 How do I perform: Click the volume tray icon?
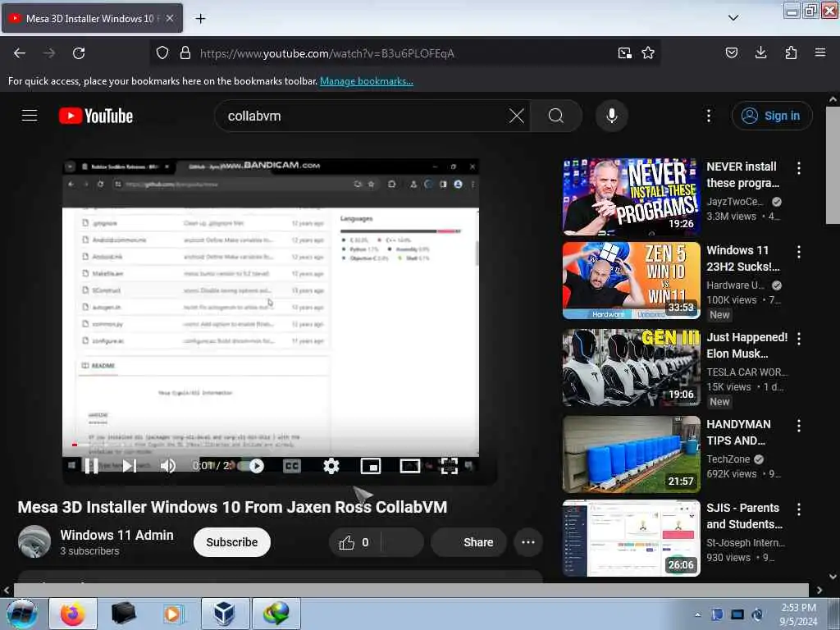tap(757, 614)
